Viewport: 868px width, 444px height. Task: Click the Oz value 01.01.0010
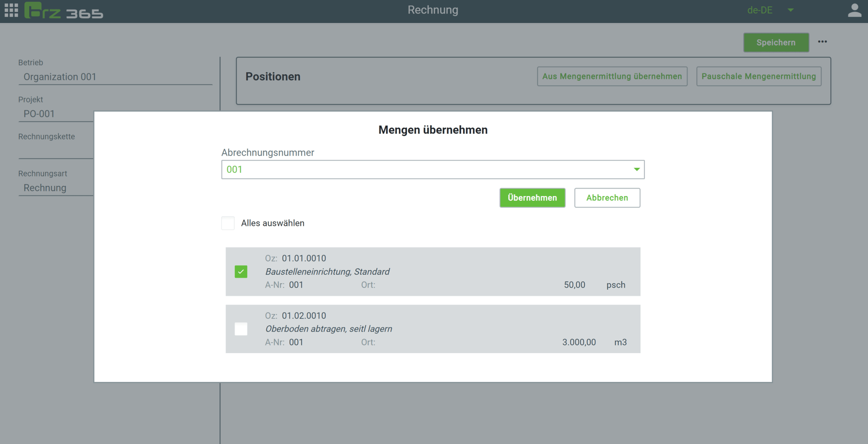click(x=304, y=258)
